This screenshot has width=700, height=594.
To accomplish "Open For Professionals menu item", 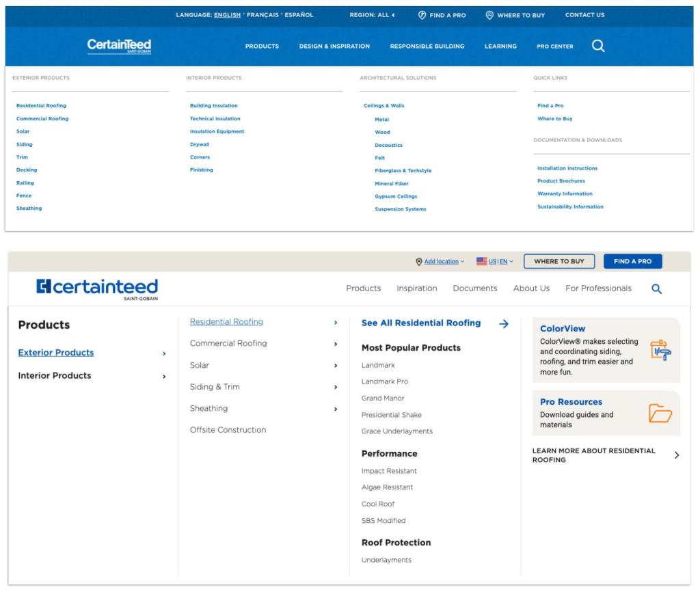I will [598, 288].
